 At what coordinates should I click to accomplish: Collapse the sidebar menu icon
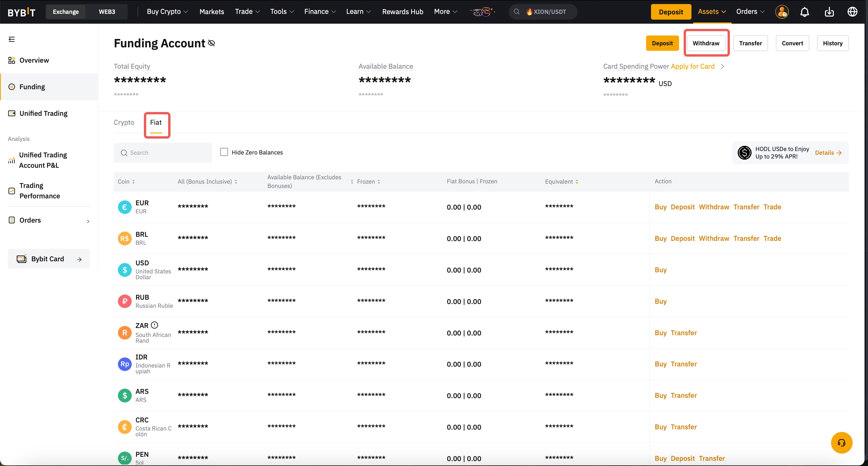point(12,39)
